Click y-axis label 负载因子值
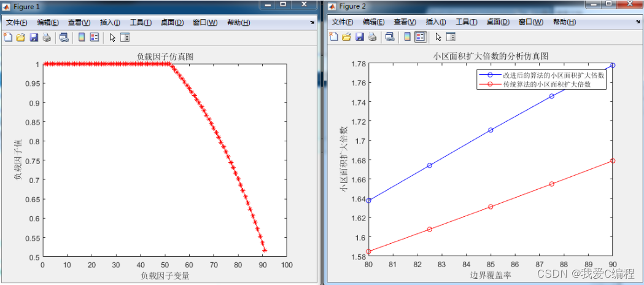 pyautogui.click(x=18, y=160)
